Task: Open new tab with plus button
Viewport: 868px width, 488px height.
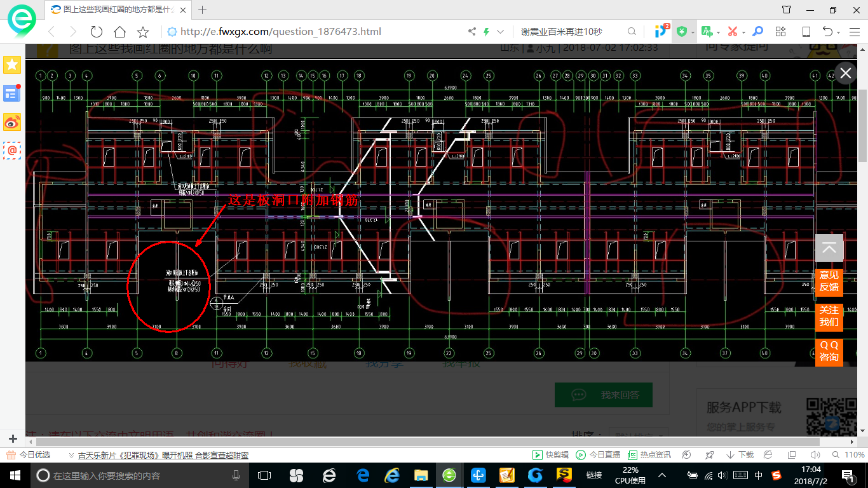Action: [x=203, y=10]
